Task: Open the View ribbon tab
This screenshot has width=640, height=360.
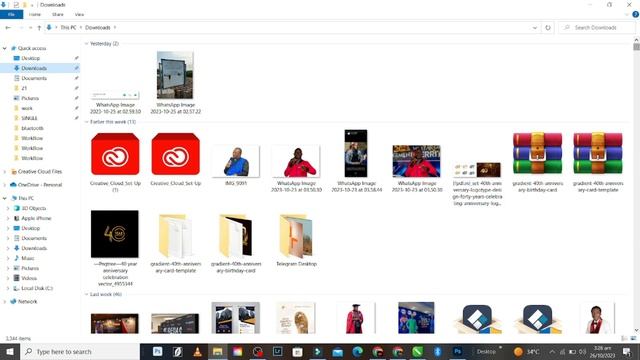Action: [79, 14]
